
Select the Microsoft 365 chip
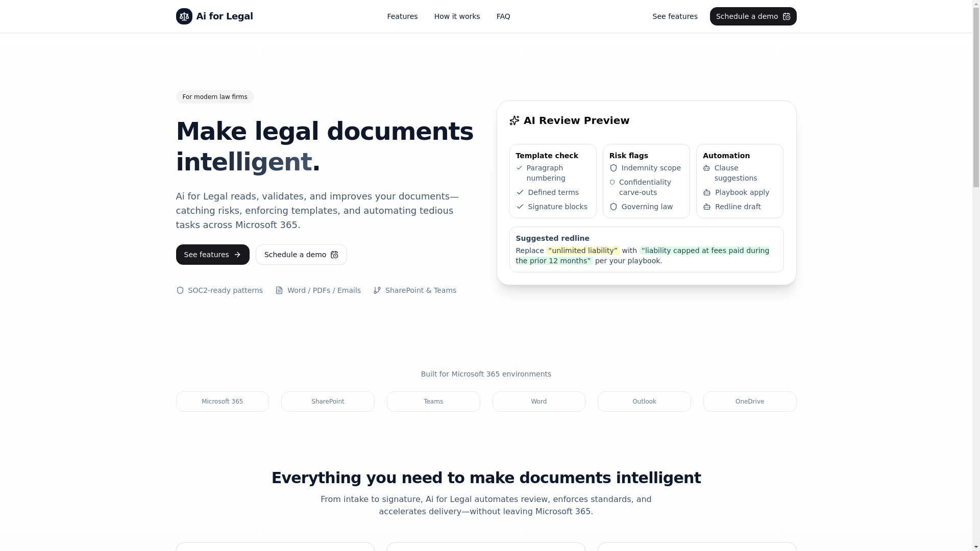coord(223,402)
